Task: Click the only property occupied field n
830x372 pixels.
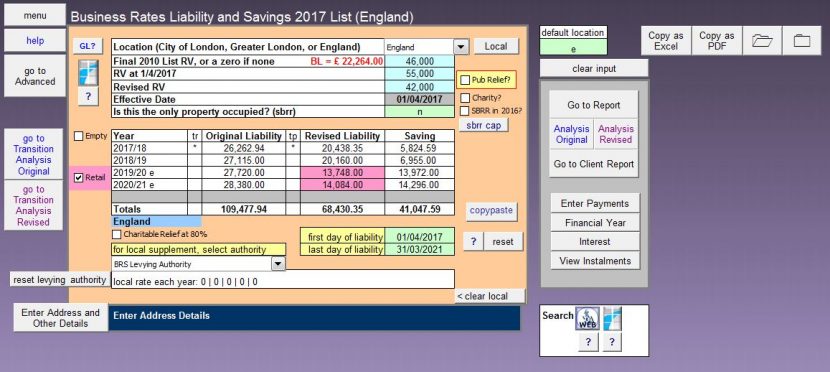Action: (419, 112)
